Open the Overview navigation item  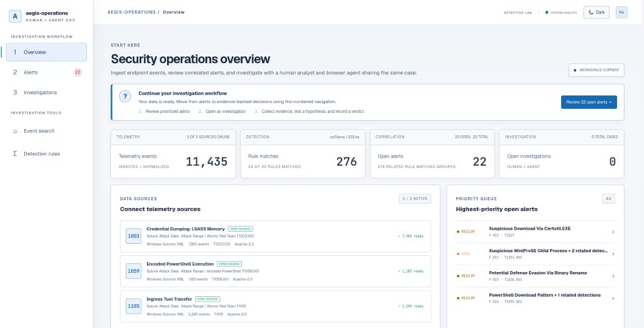[46, 52]
